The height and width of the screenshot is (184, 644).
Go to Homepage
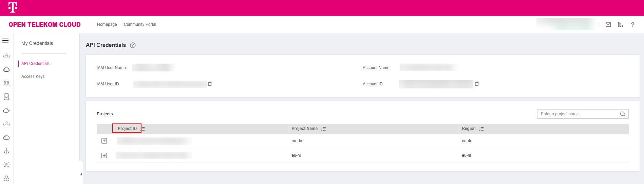[107, 24]
